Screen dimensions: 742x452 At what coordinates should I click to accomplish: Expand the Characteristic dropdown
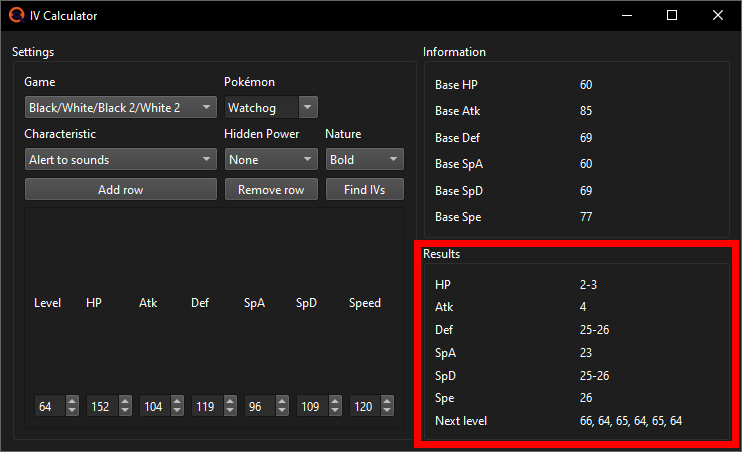120,159
